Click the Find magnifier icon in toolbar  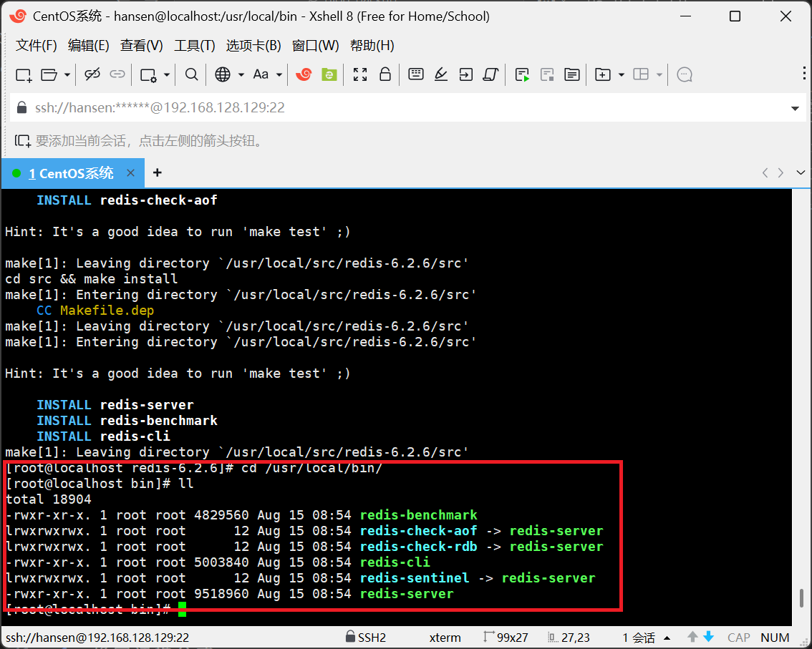[x=191, y=74]
